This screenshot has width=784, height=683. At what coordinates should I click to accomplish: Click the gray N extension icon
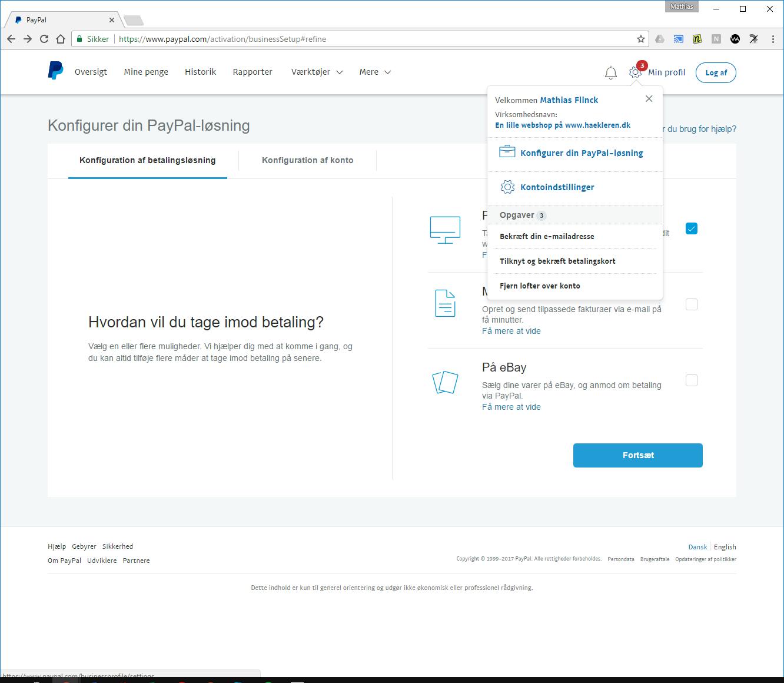tap(716, 39)
